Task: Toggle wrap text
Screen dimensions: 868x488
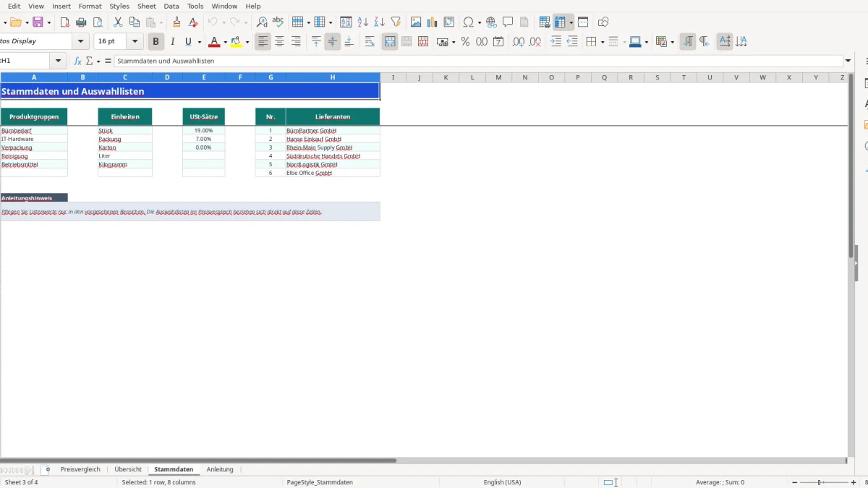Action: [x=370, y=42]
